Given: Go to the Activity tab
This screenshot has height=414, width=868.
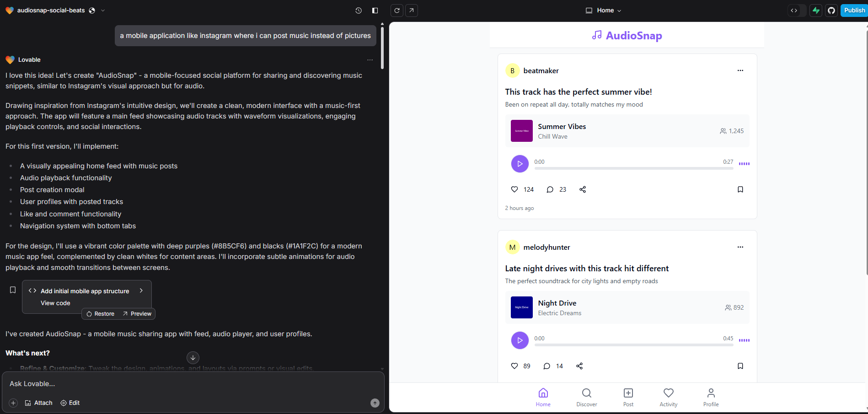Looking at the screenshot, I should pyautogui.click(x=669, y=398).
